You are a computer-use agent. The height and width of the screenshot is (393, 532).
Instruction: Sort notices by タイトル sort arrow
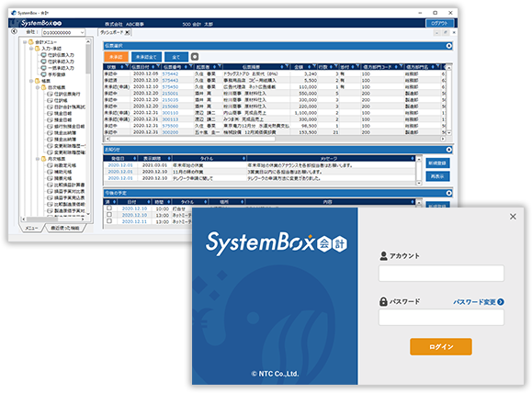(x=243, y=158)
